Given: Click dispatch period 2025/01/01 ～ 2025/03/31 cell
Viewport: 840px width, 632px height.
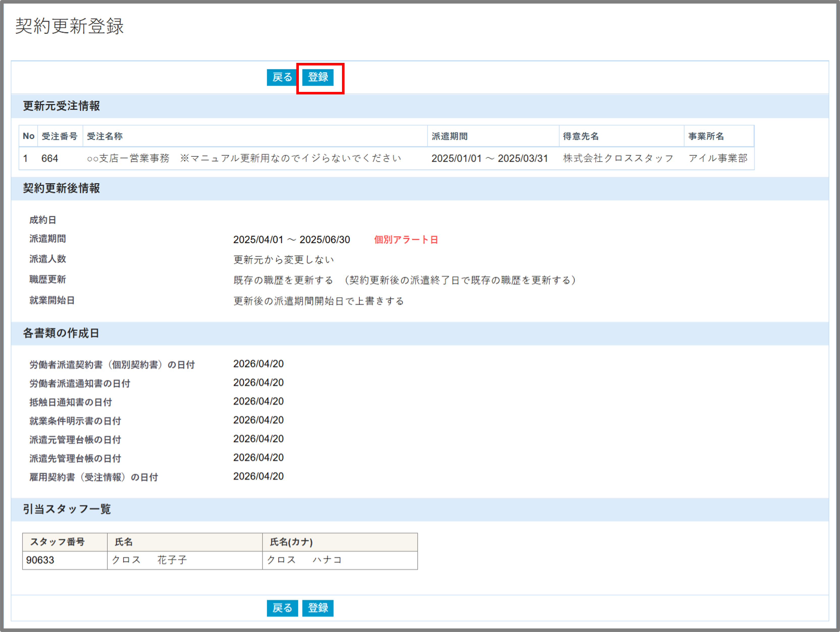Looking at the screenshot, I should [493, 158].
